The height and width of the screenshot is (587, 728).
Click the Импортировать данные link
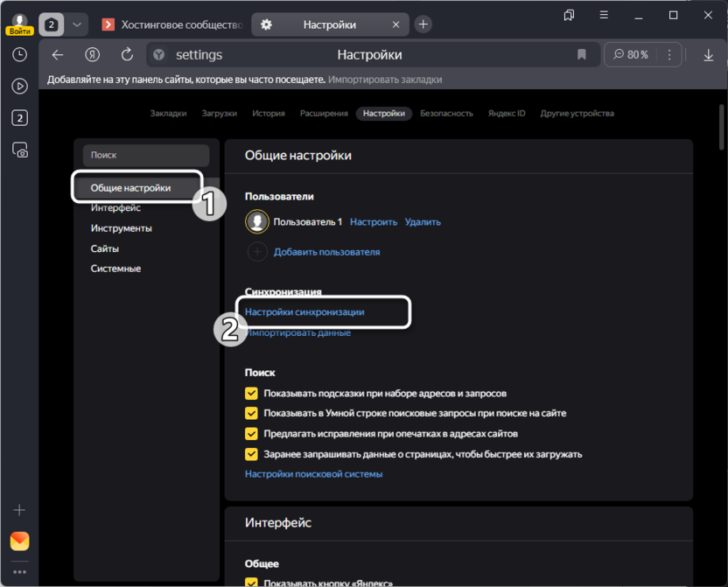click(x=298, y=332)
